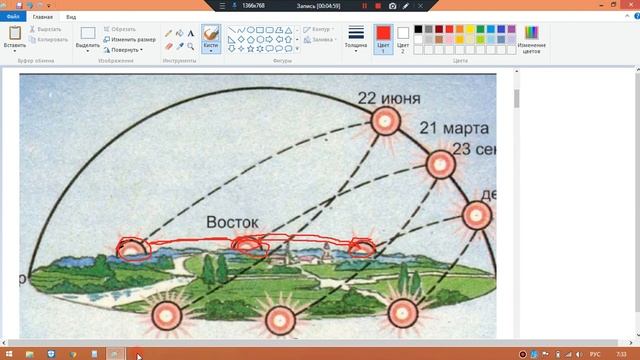
Task: Expand the Кисти brushes dropdown arrow
Action: [x=211, y=51]
